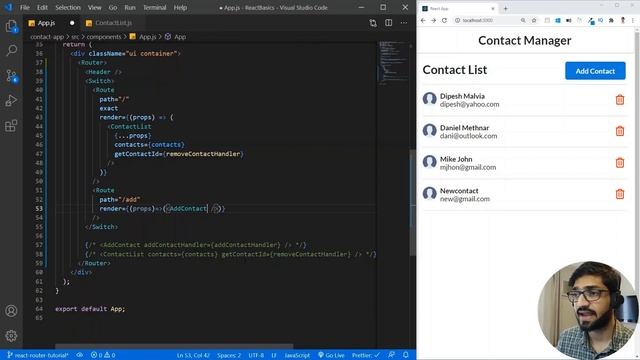The height and width of the screenshot is (360, 640).
Task: Click Ln 53, Col 42 go to line
Action: (x=193, y=355)
